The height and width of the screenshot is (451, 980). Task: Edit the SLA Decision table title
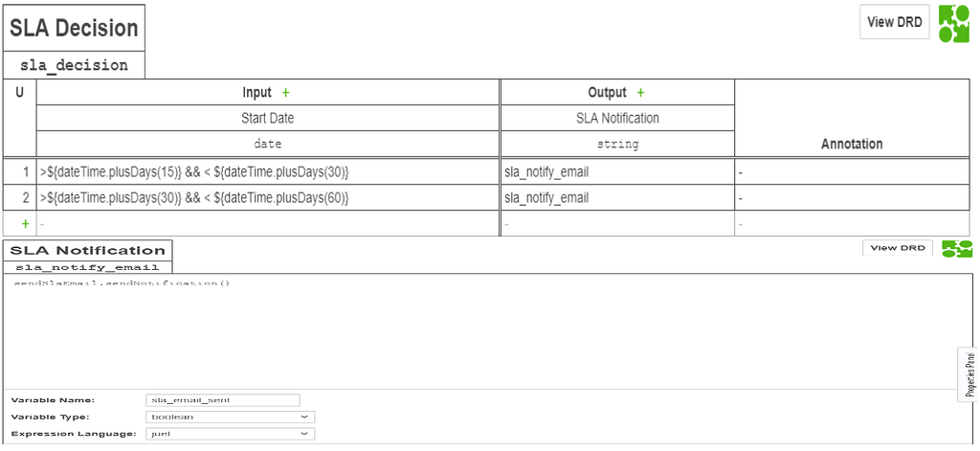[74, 29]
